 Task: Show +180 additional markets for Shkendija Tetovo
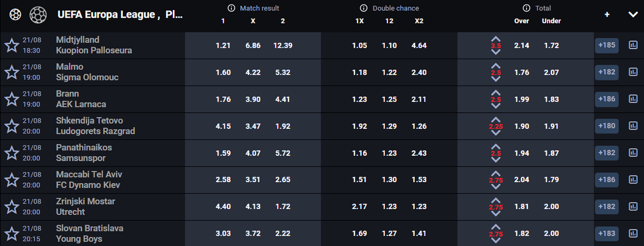coord(606,126)
